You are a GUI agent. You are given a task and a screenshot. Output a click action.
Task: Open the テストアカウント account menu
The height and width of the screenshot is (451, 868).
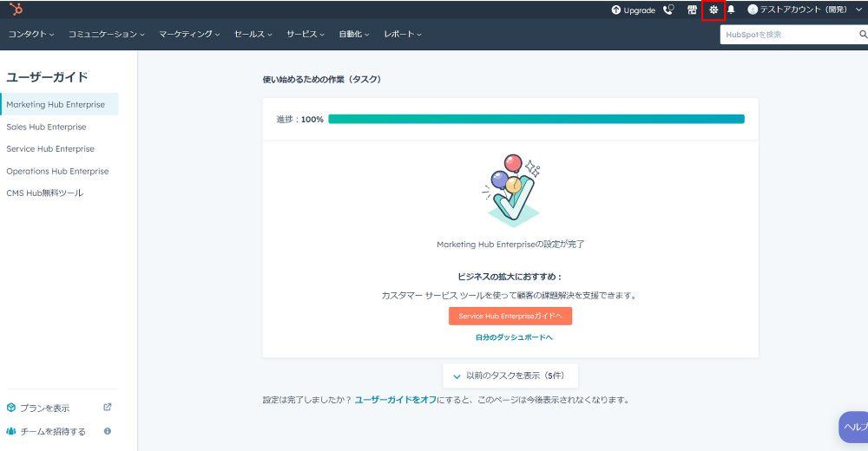(805, 10)
